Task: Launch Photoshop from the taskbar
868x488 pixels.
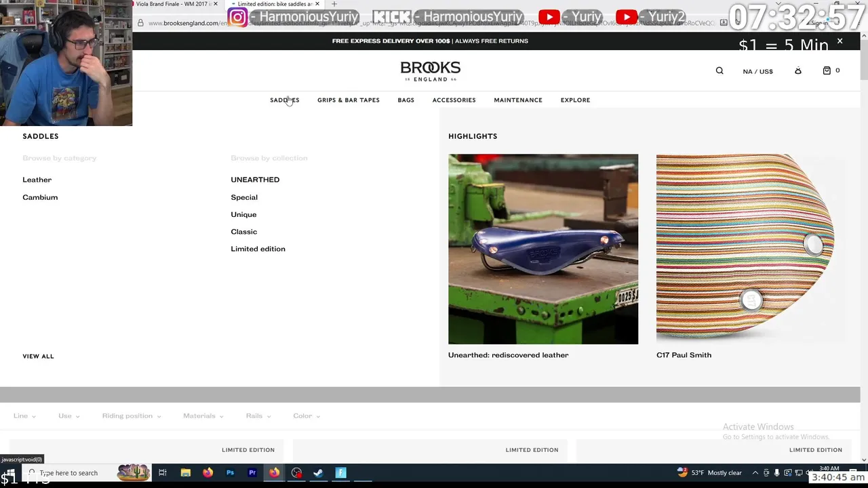Action: [x=230, y=473]
